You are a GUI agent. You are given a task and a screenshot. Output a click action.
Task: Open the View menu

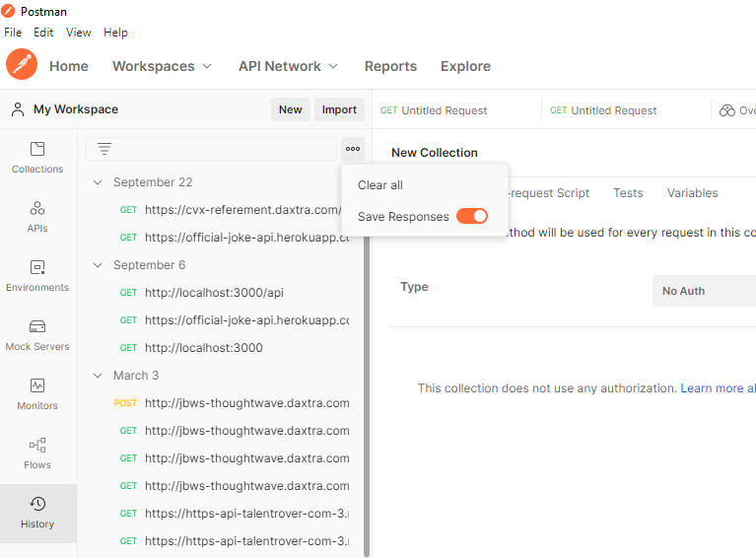(x=79, y=33)
